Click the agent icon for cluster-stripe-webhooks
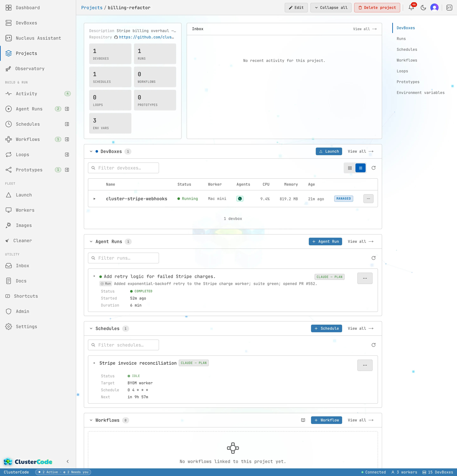This screenshot has width=457, height=476. (x=240, y=199)
